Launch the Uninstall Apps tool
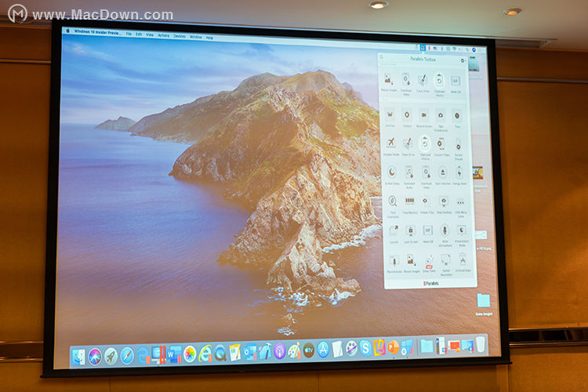This screenshot has width=588, height=392. 463,260
